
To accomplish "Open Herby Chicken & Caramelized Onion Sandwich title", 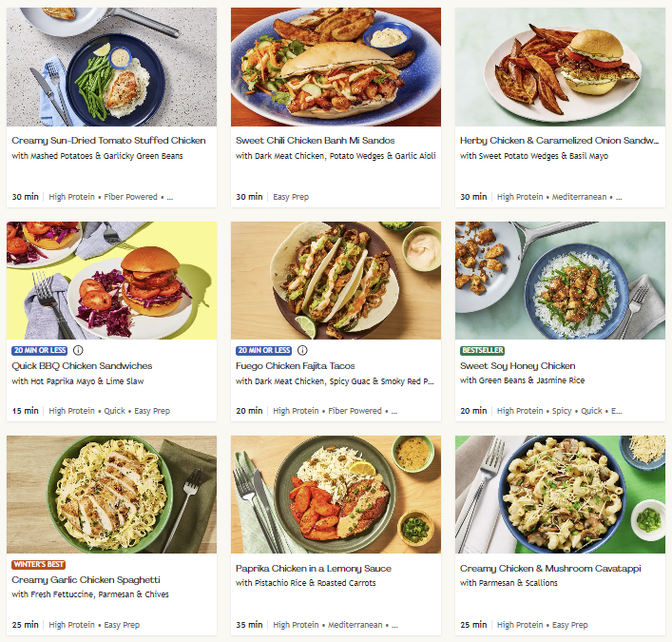I will pyautogui.click(x=559, y=141).
